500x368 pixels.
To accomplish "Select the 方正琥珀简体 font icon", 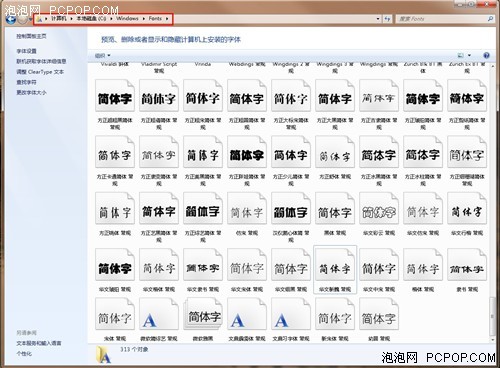I will click(423, 95).
